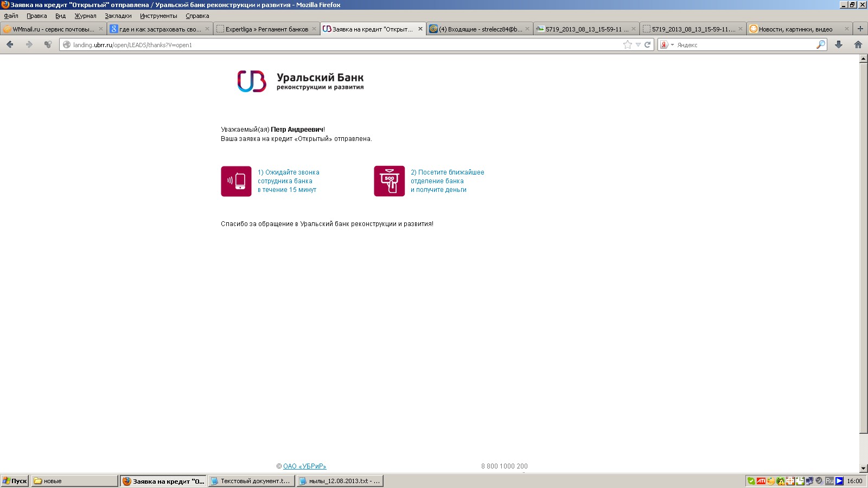Screen dimensions: 868x488
Task: Click the Ru language indicator
Action: (x=829, y=481)
